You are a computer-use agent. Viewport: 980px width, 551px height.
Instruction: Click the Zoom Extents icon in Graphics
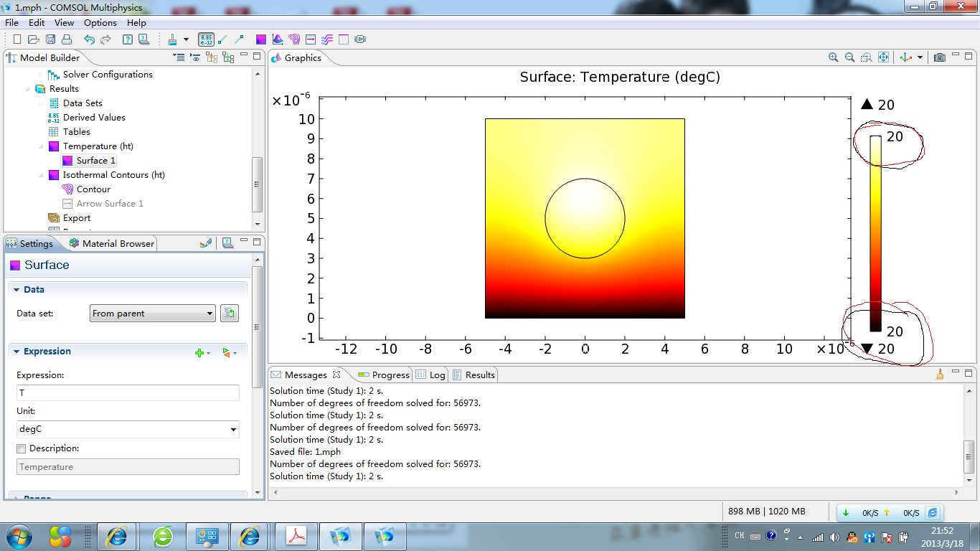point(884,57)
